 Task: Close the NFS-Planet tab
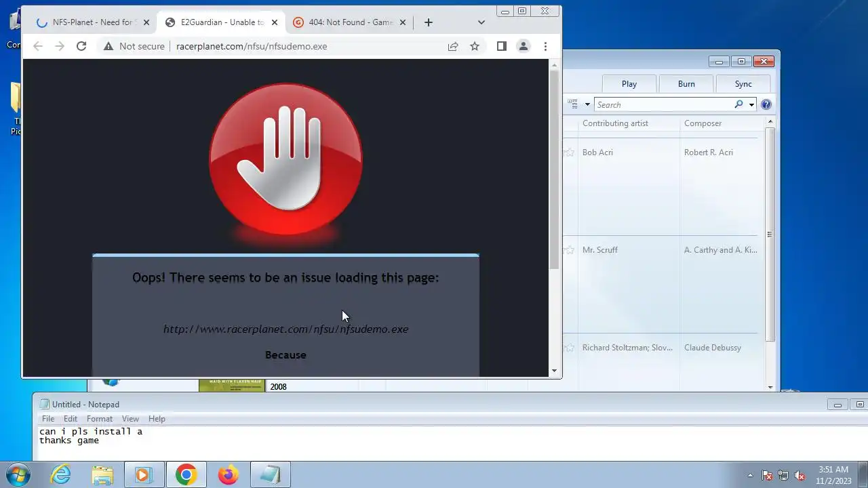click(146, 22)
